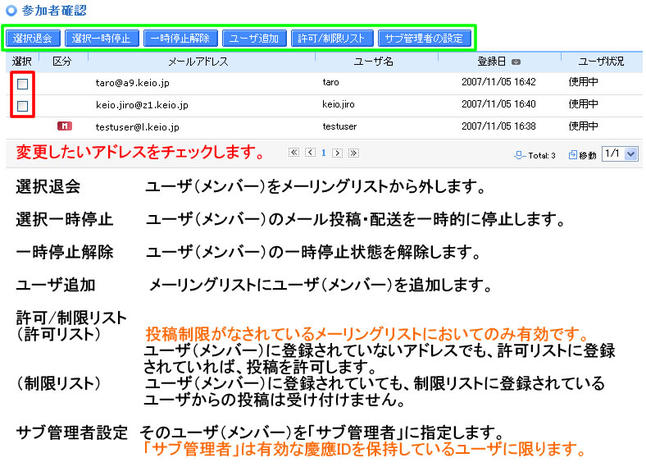Select the keio.jiro@z1.keio.jp checkbox
646x476 pixels.
click(23, 105)
